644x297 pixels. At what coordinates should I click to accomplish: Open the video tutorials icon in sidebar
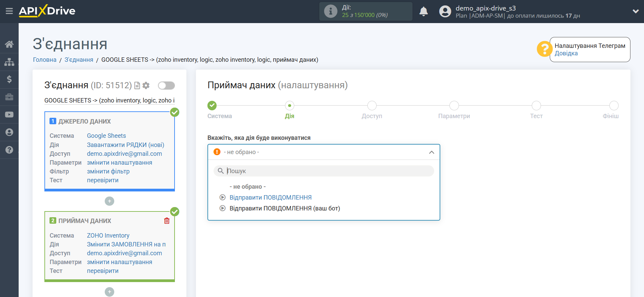click(x=9, y=115)
